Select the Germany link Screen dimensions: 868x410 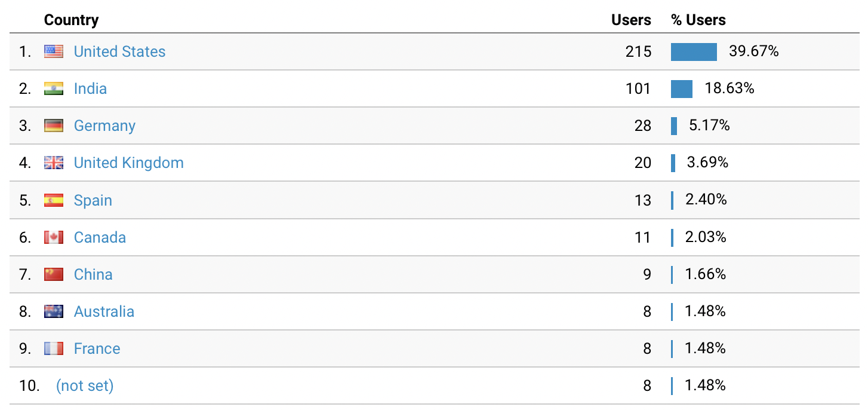tap(104, 126)
